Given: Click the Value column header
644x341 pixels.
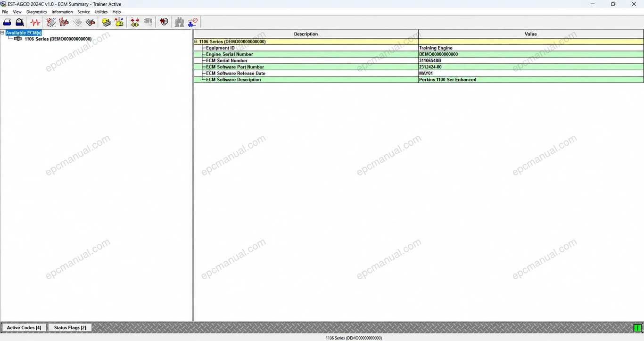Looking at the screenshot, I should click(x=531, y=34).
